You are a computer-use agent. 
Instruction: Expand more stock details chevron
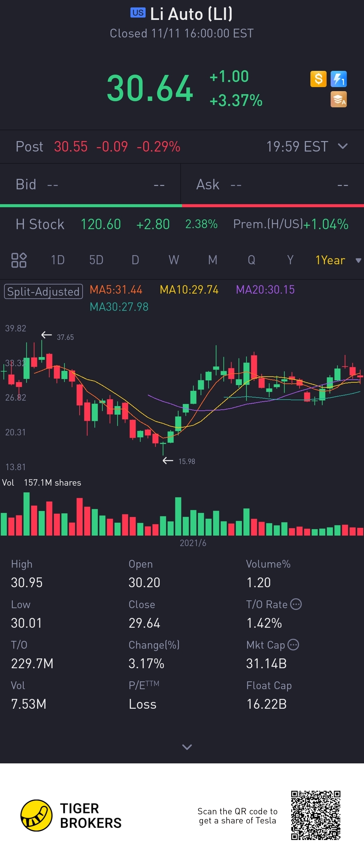[x=187, y=747]
